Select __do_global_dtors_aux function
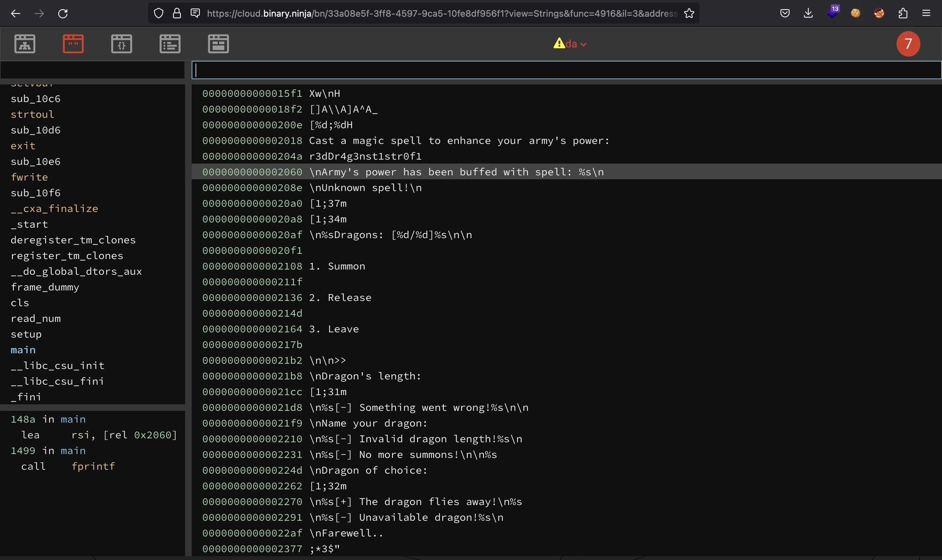 tap(76, 271)
